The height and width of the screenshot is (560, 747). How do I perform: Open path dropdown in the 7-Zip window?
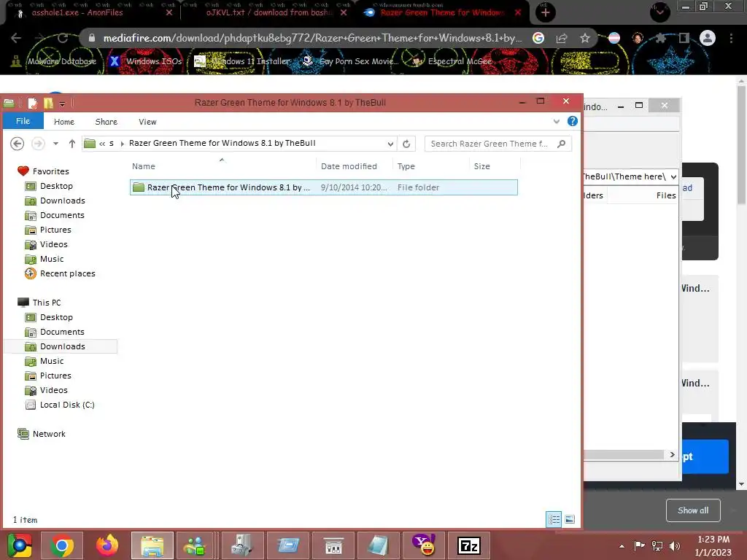(x=673, y=176)
